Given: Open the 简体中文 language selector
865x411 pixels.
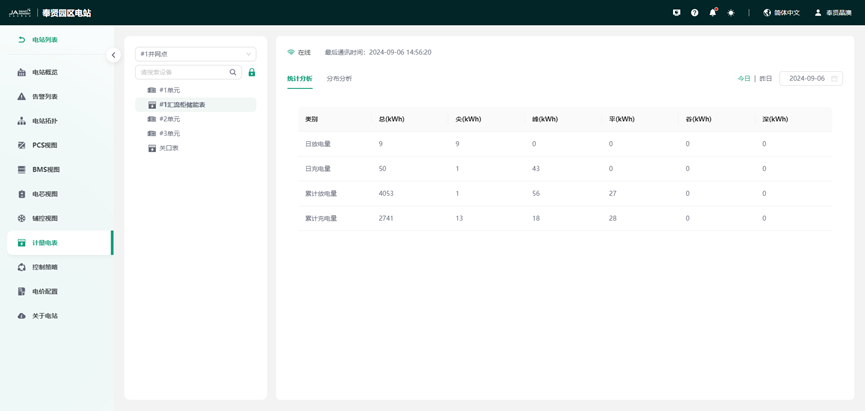Looking at the screenshot, I should [x=781, y=13].
